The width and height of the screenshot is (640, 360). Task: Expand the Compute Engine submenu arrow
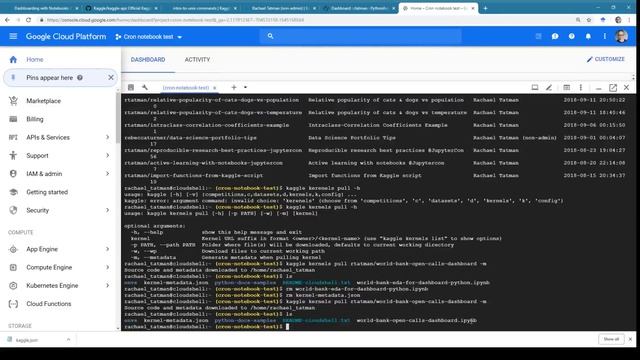[x=107, y=267]
